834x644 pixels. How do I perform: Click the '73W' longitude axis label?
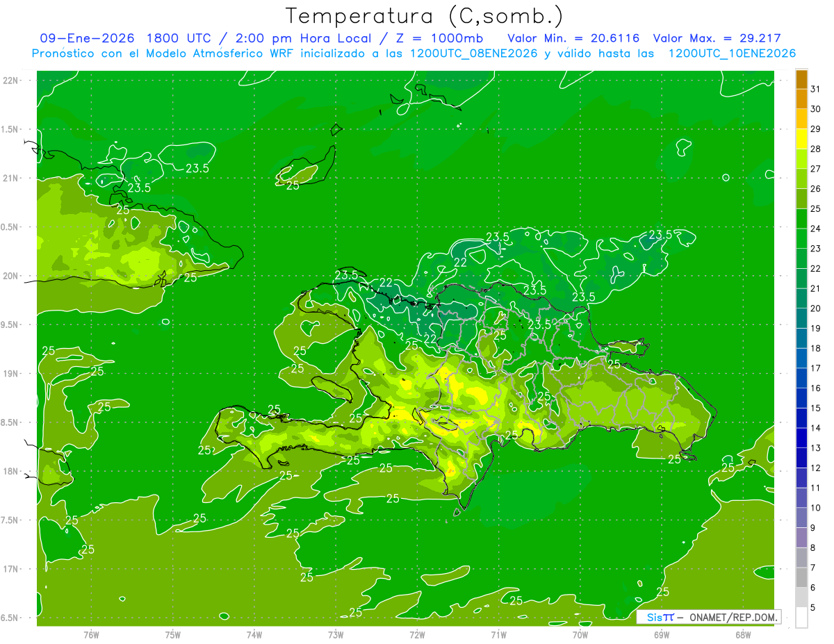336,635
